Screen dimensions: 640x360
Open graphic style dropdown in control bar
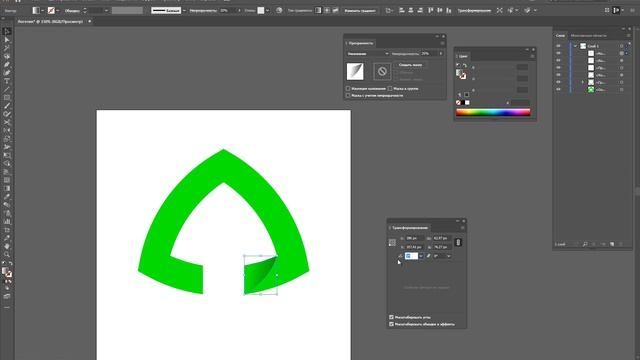click(267, 10)
